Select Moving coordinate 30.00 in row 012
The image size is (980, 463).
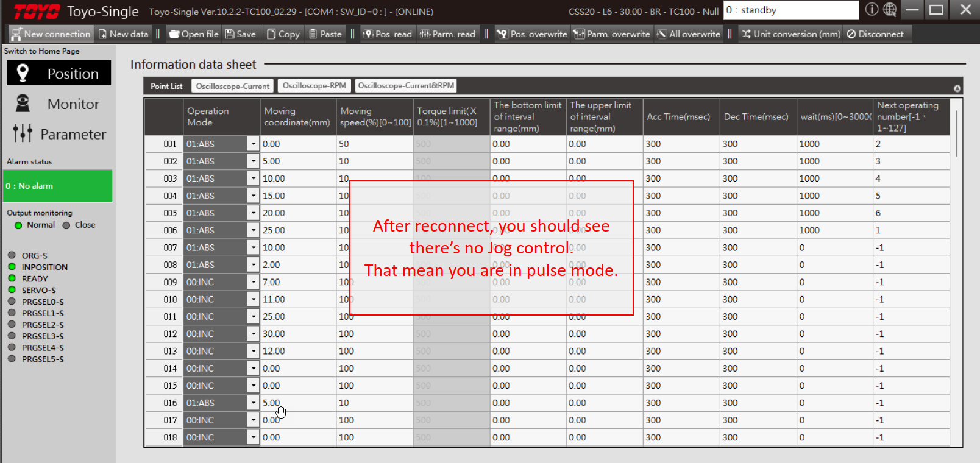point(298,334)
